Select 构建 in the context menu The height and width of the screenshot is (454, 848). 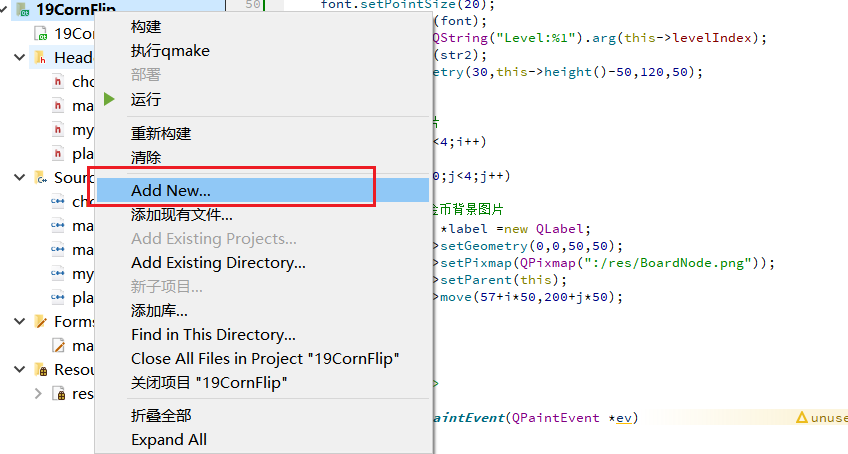coord(145,27)
